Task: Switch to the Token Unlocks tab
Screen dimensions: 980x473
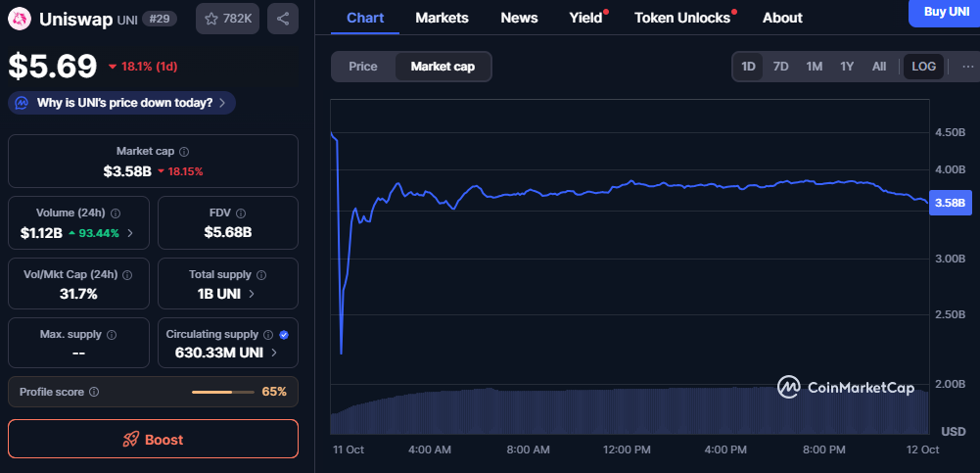Action: [x=681, y=18]
